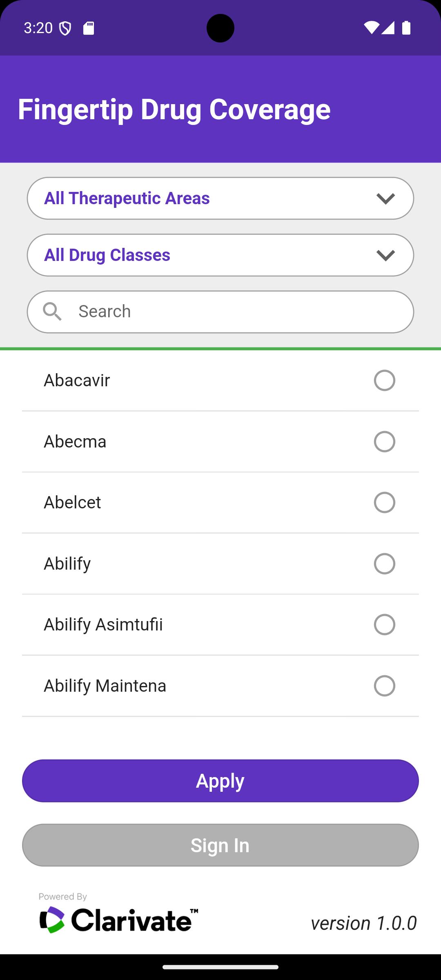Image resolution: width=441 pixels, height=980 pixels.
Task: Open the All Drug Classes dropdown
Action: (220, 255)
